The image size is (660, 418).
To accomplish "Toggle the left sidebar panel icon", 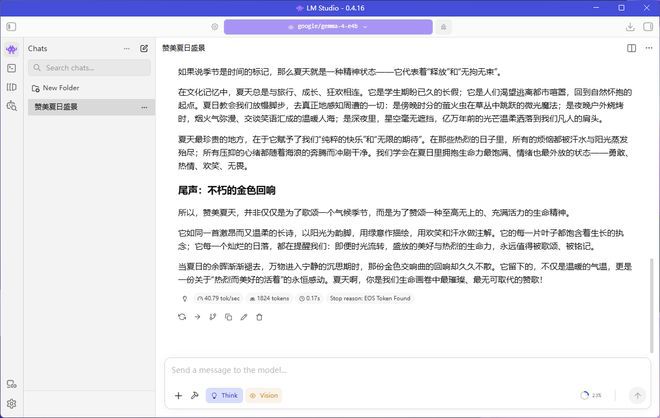I will [11, 27].
